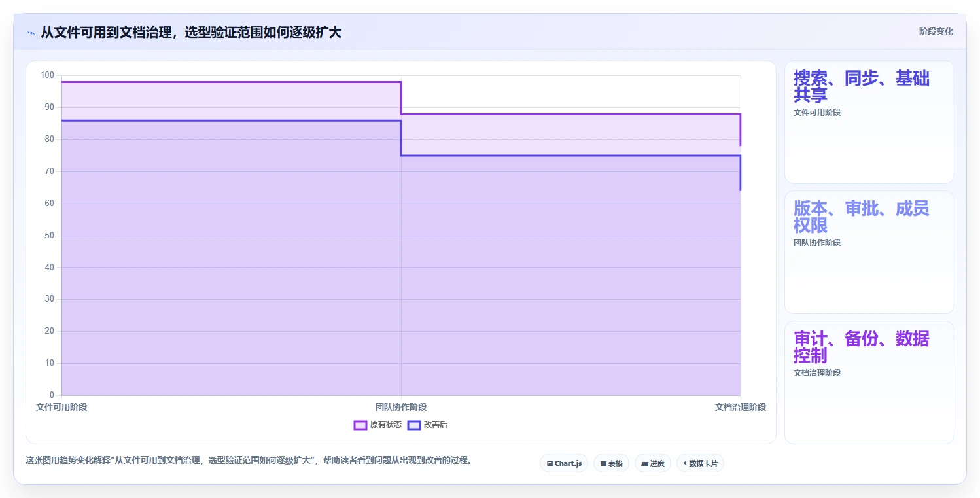The image size is (980, 498).
Task: Select the Chart.js tag button
Action: tap(564, 463)
